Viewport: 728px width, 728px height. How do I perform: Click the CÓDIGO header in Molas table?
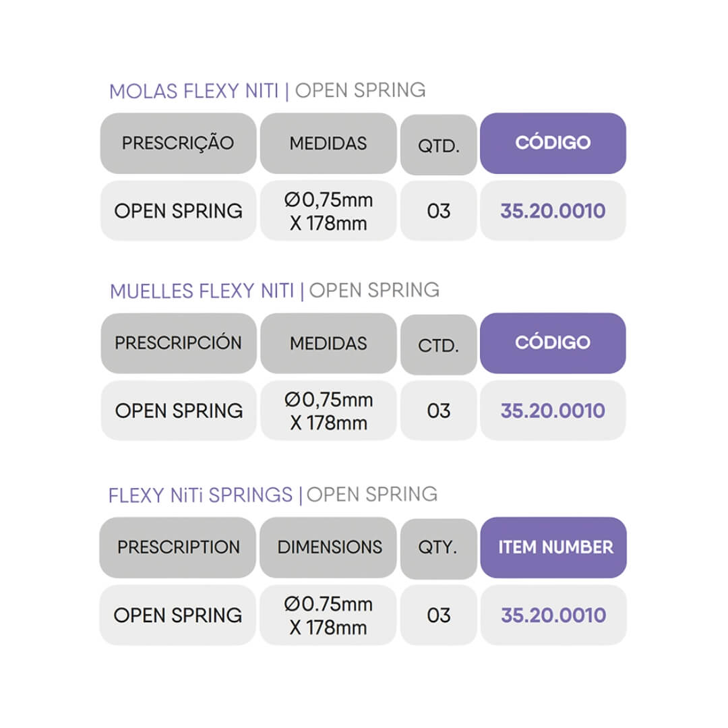click(x=553, y=143)
